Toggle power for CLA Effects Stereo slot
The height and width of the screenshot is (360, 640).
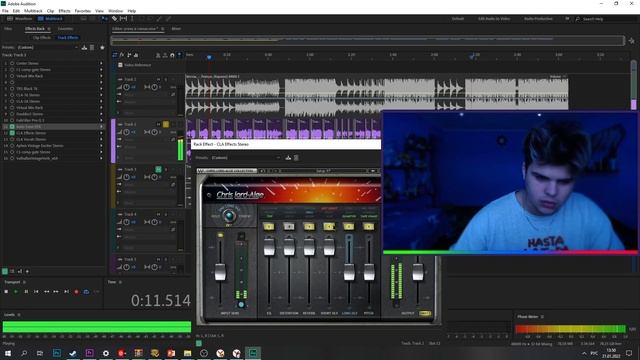(12, 133)
